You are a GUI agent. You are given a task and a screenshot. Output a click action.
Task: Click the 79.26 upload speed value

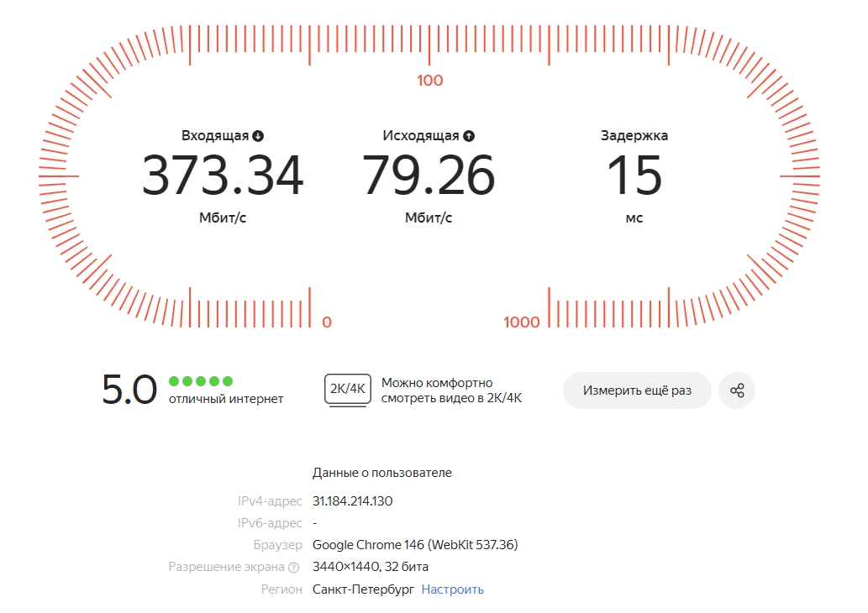coord(429,176)
